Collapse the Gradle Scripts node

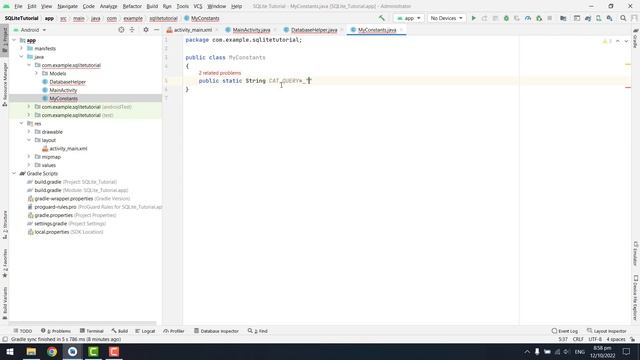[15, 173]
